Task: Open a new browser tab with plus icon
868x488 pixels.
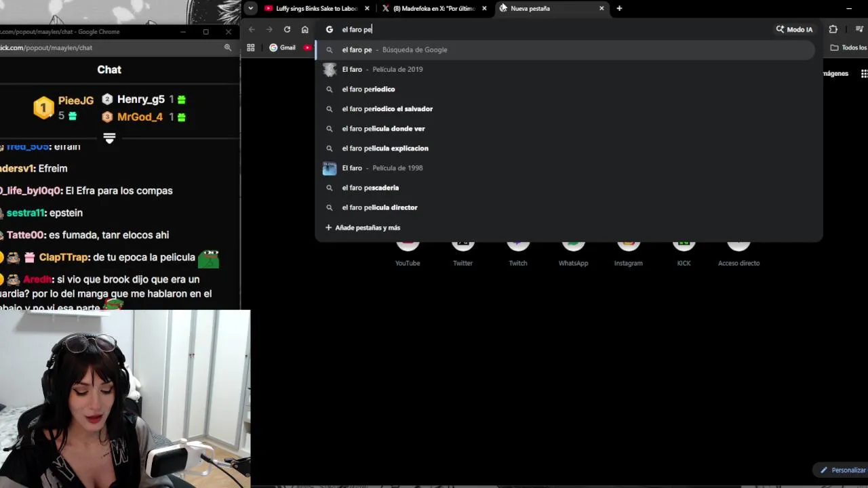Action: [619, 8]
